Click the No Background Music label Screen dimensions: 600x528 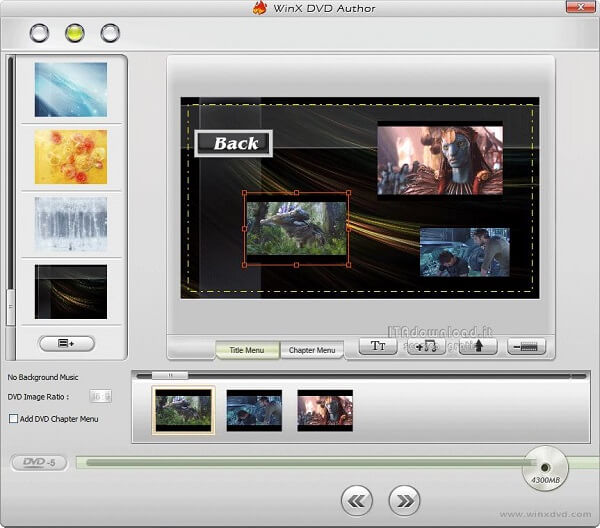pyautogui.click(x=43, y=377)
